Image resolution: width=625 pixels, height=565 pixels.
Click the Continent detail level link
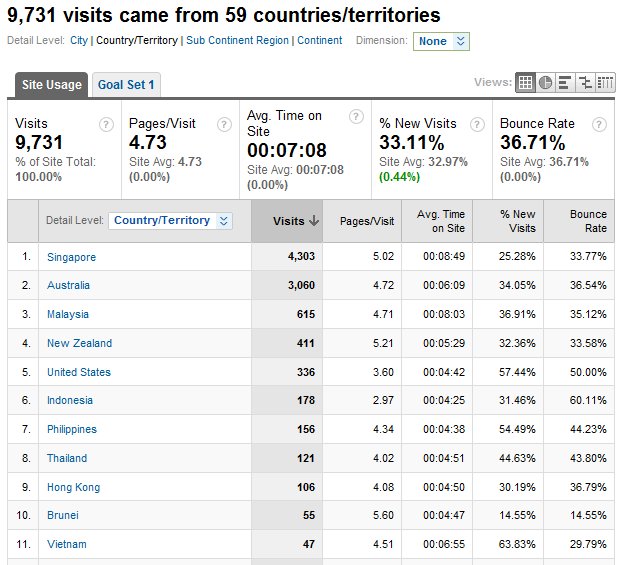coord(320,41)
